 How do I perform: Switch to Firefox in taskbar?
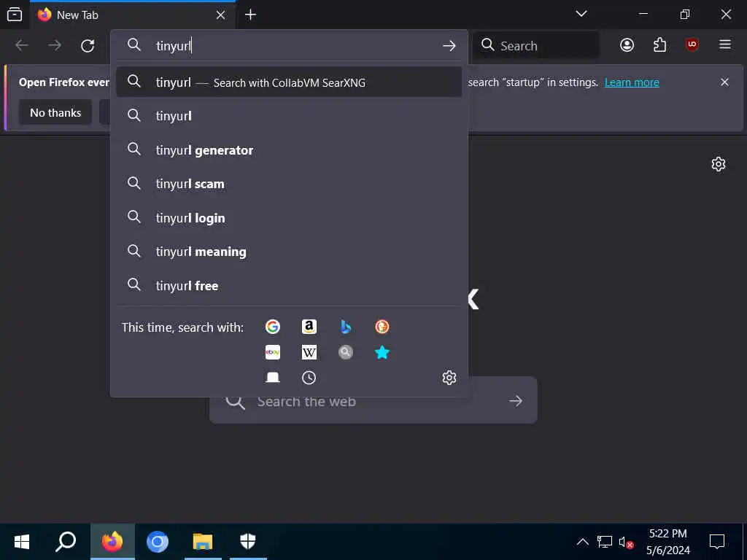tap(112, 542)
